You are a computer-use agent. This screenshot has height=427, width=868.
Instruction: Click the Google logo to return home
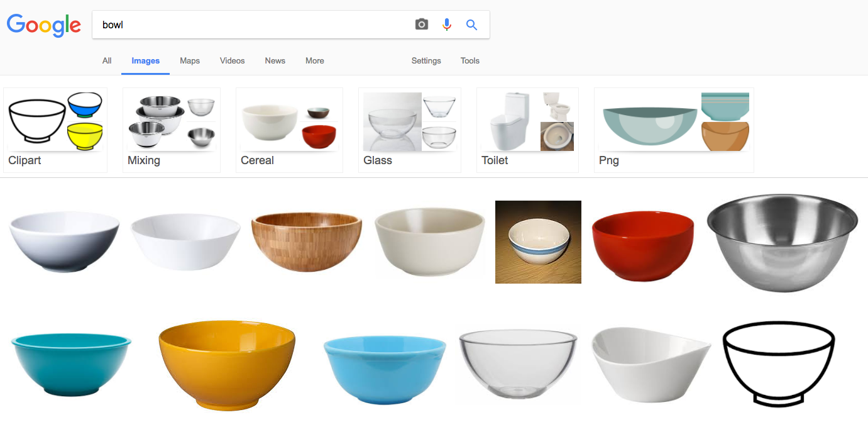pos(43,26)
